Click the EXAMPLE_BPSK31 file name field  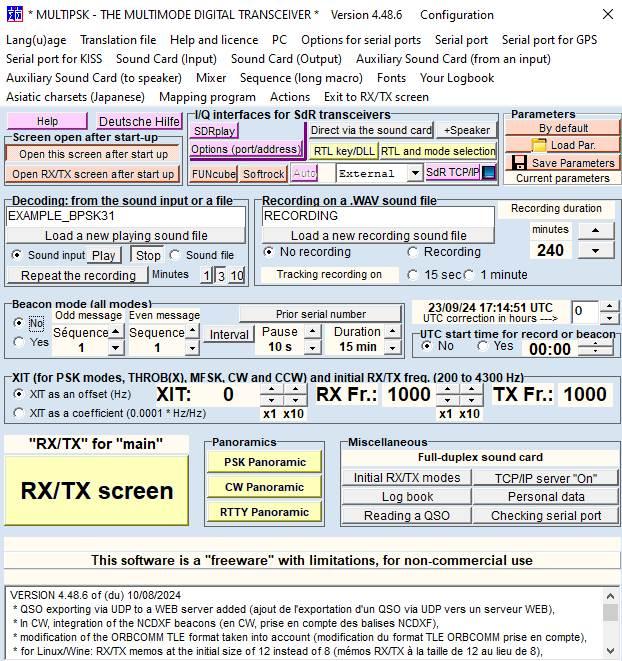[126, 216]
